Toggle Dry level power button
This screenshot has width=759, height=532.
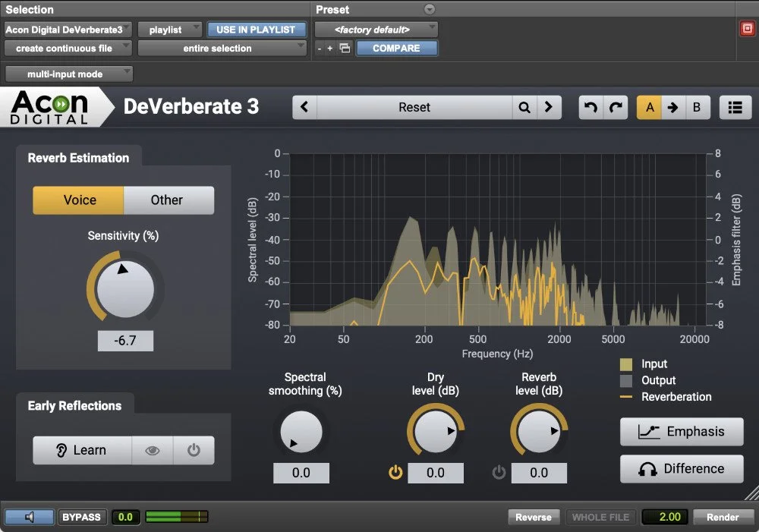coord(395,473)
